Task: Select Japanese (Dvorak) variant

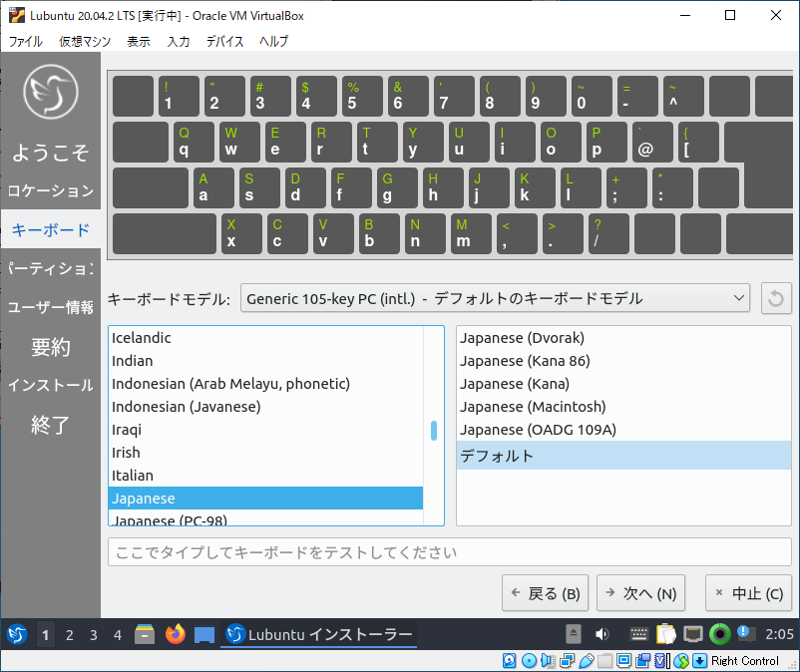Action: click(x=623, y=338)
